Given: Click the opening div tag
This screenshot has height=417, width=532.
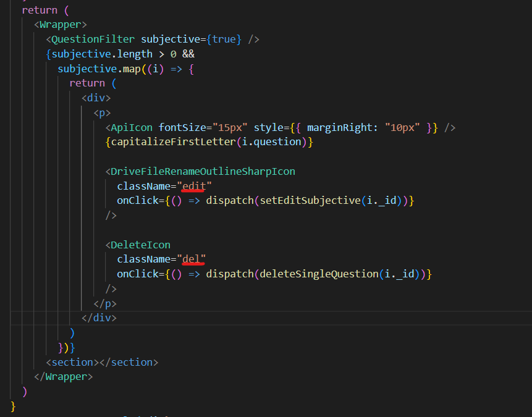Looking at the screenshot, I should tap(96, 98).
